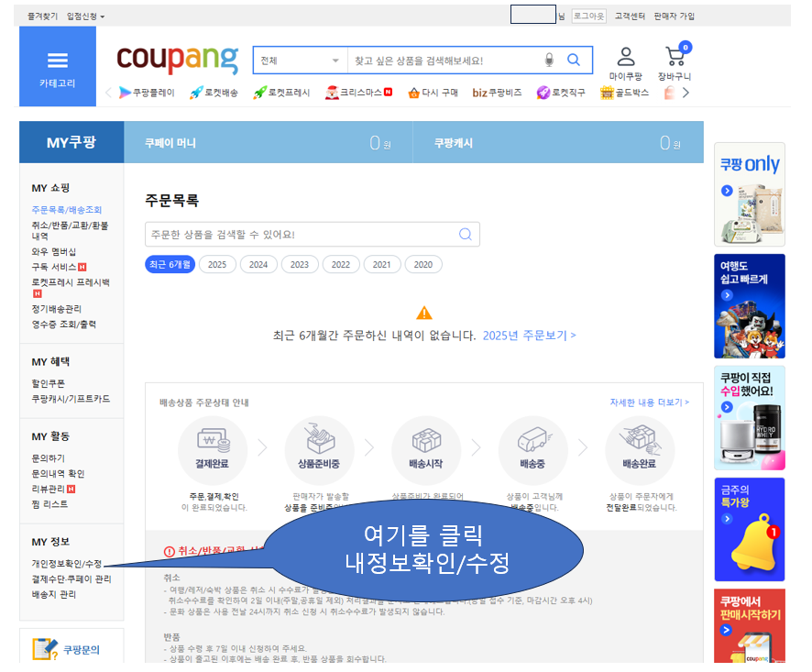
Task: Open 리뷰관리 link
Action: click(53, 489)
